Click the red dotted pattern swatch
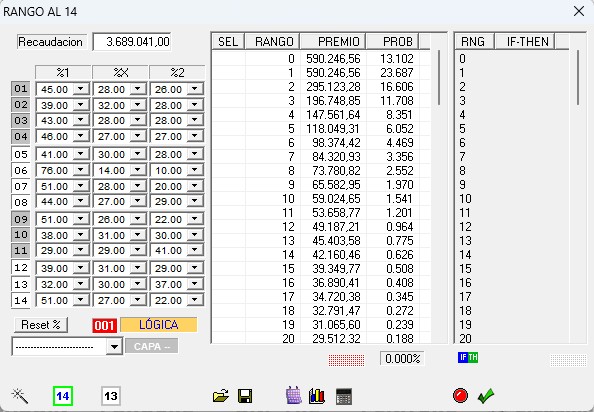Image resolution: width=594 pixels, height=412 pixels. click(346, 360)
